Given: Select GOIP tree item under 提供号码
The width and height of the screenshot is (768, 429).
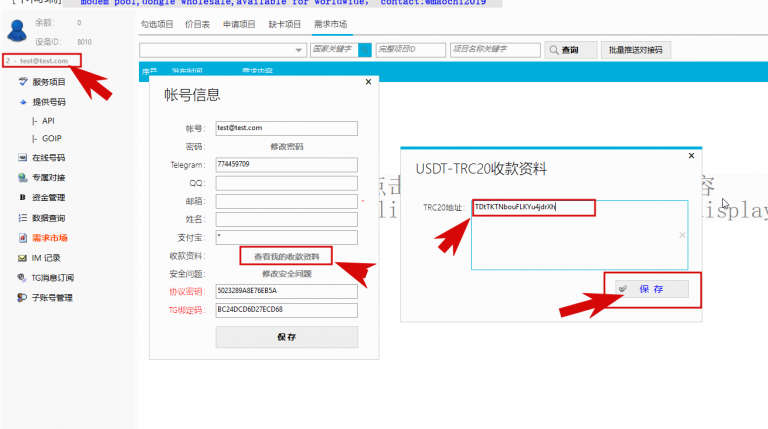Looking at the screenshot, I should pyautogui.click(x=52, y=139).
